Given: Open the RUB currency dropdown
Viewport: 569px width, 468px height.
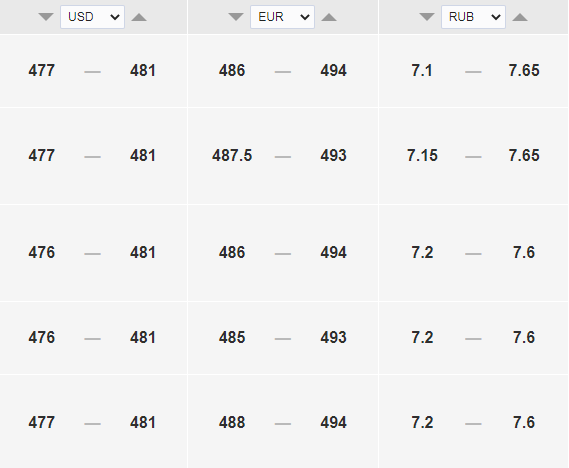Looking at the screenshot, I should pyautogui.click(x=473, y=17).
